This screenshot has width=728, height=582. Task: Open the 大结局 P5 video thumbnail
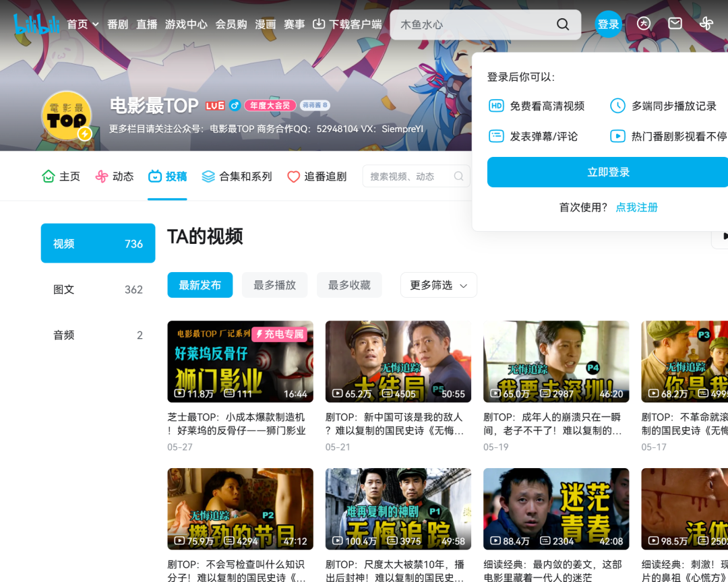(398, 362)
